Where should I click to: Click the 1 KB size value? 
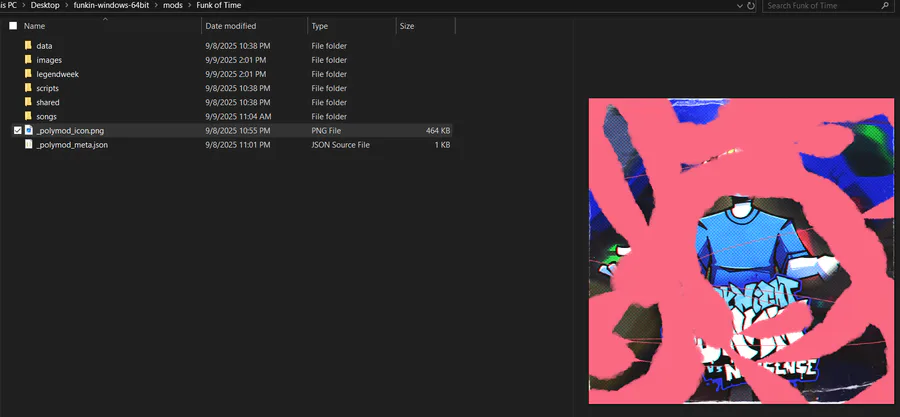(442, 145)
